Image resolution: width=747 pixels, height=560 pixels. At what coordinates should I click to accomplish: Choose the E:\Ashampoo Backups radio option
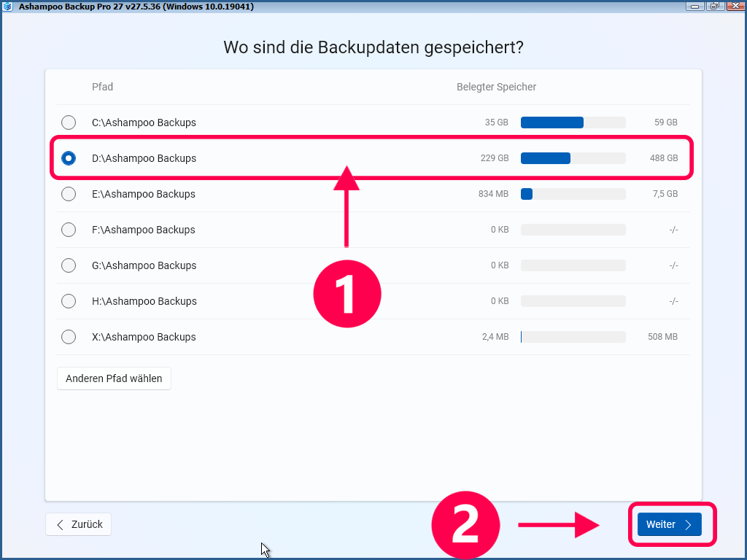(x=69, y=194)
